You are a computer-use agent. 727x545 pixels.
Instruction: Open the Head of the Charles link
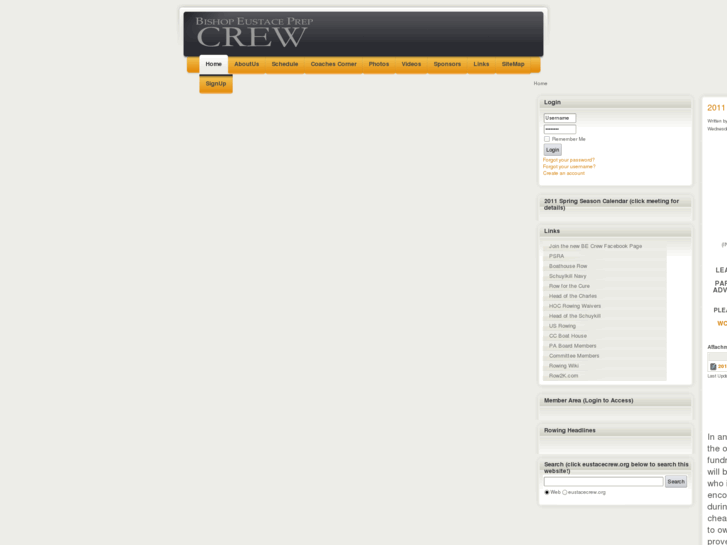point(573,296)
